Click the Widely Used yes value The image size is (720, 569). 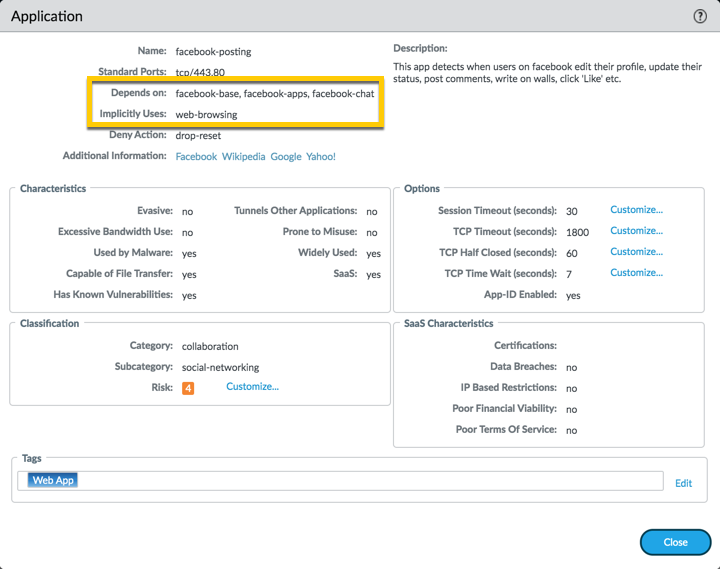[373, 254]
